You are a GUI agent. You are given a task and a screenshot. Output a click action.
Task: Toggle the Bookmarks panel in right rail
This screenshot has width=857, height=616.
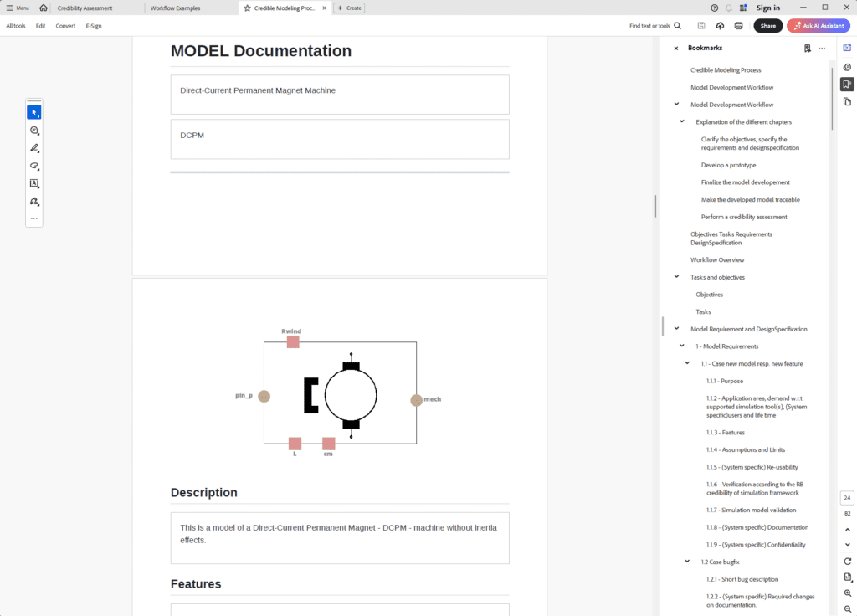[x=847, y=85]
